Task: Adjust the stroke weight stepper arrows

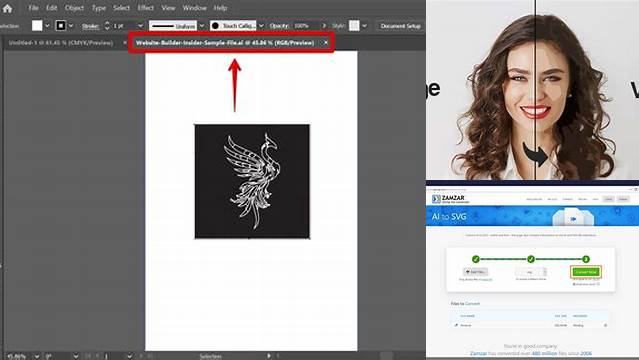Action: 107,26
